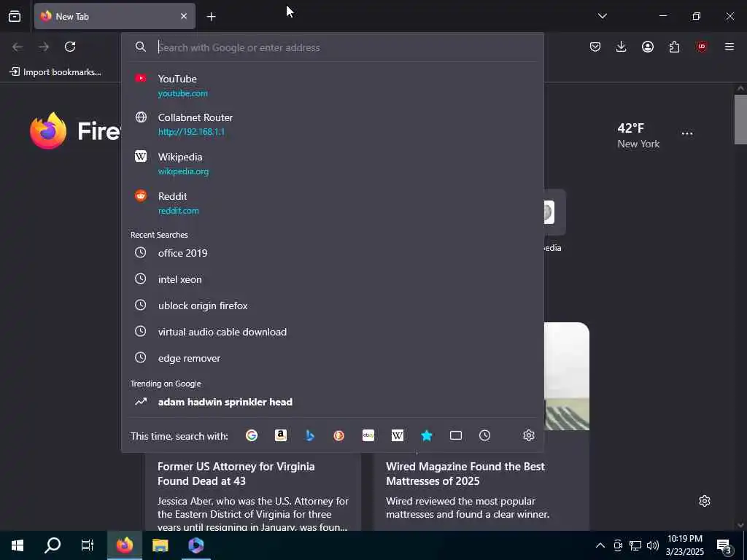Image resolution: width=747 pixels, height=560 pixels.
Task: Select the Collabnet Router suggestion
Action: pos(333,124)
